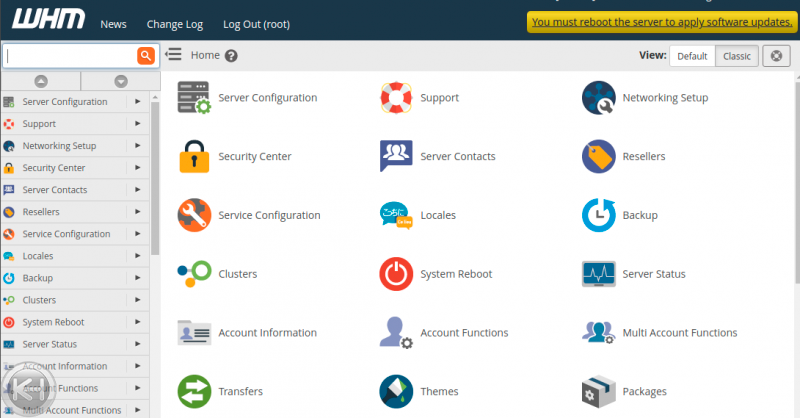
Task: Open the Clusters main icon
Action: [x=194, y=274]
